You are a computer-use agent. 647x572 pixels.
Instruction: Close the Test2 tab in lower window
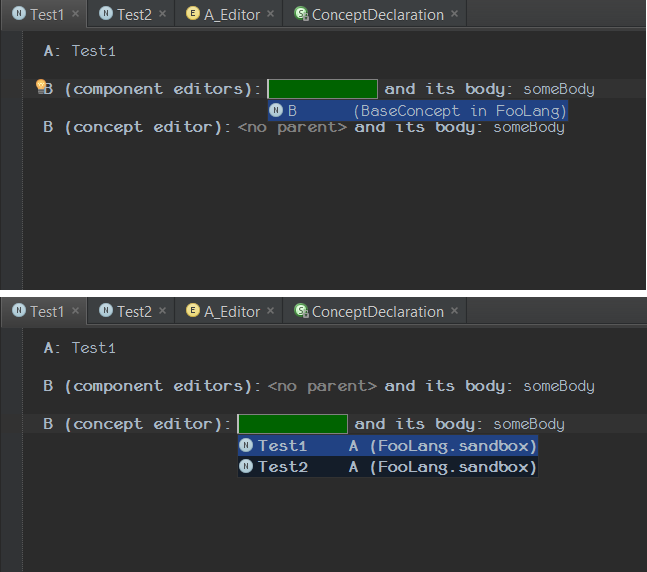click(x=162, y=312)
